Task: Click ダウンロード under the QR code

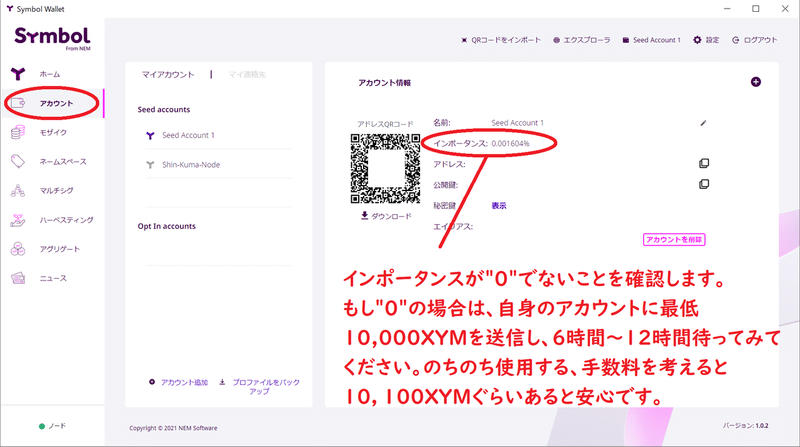Action: coord(386,216)
